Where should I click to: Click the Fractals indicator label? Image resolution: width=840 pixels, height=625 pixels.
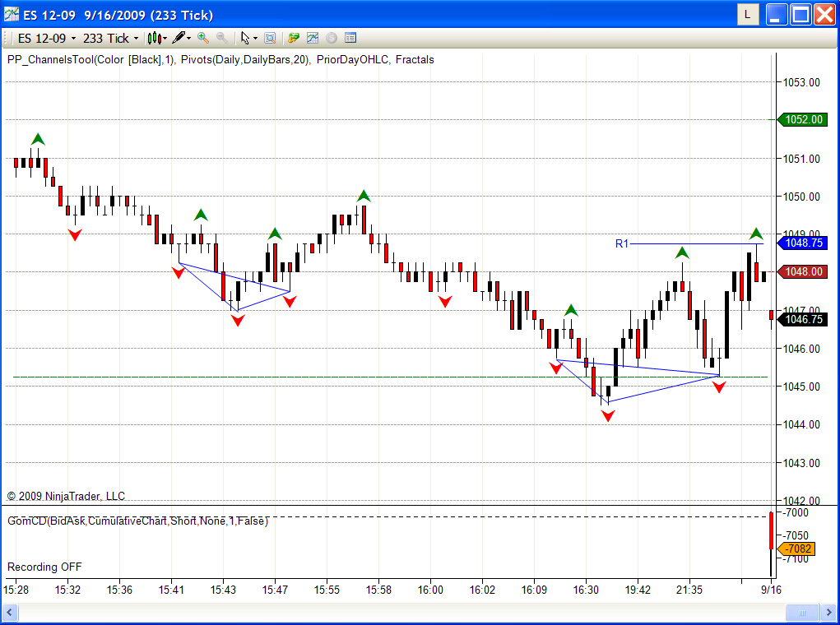(x=415, y=59)
